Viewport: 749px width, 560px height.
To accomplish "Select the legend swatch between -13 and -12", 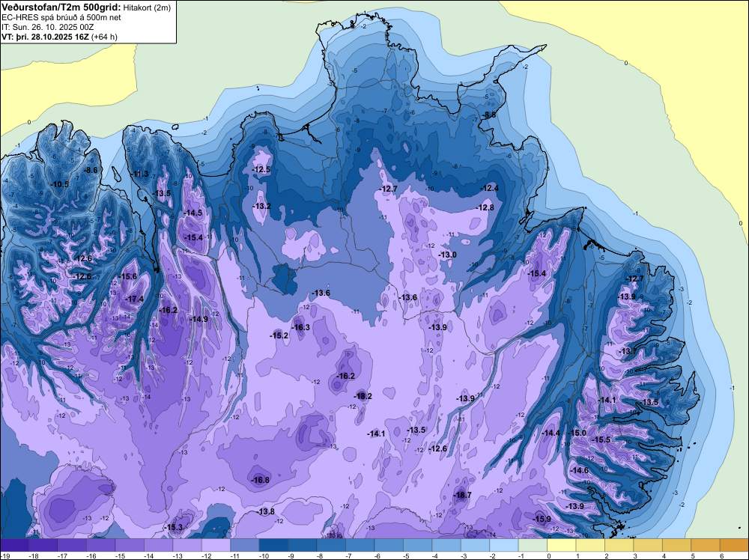I will tap(187, 545).
